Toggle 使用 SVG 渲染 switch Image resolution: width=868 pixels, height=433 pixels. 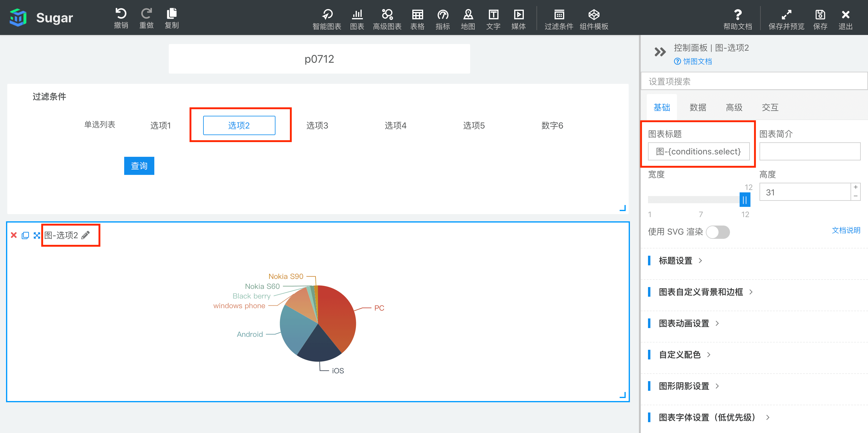[718, 232]
